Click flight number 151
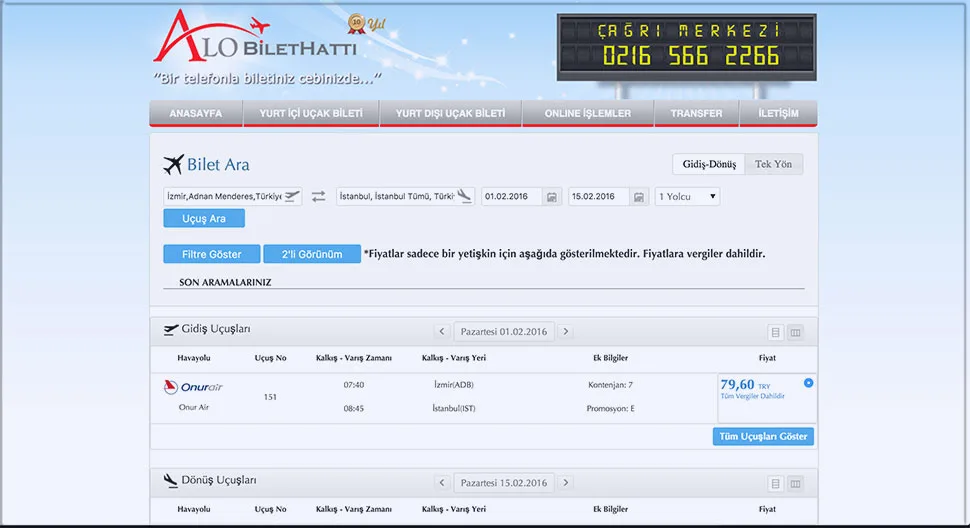970x528 pixels. [270, 397]
